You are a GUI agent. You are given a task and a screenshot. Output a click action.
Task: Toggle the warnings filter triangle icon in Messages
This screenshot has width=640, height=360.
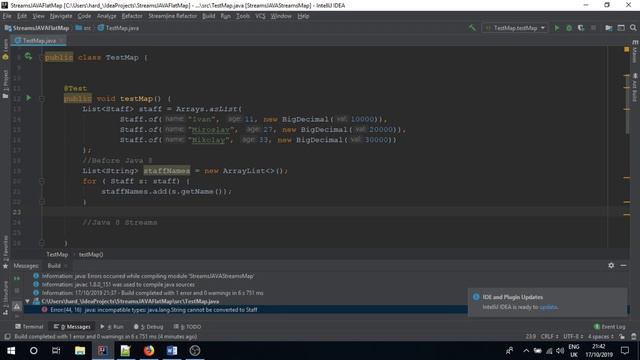(17, 306)
